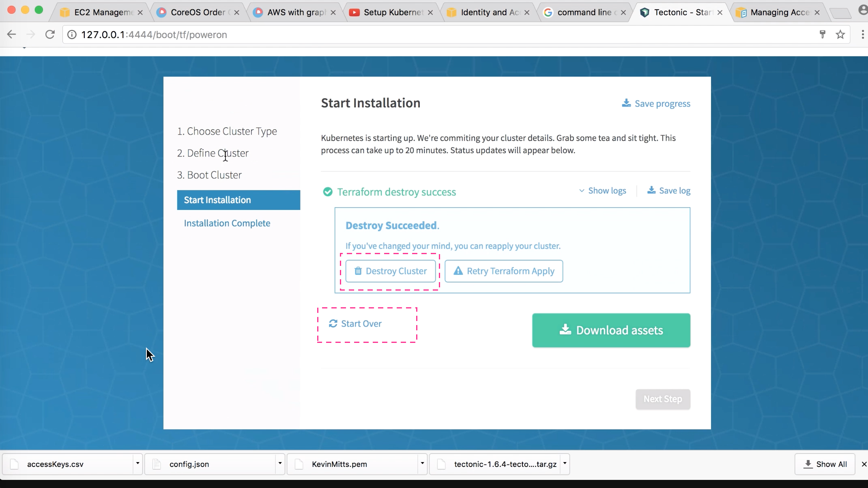Open the dropdown next to accessKeys.csv

[x=137, y=463]
